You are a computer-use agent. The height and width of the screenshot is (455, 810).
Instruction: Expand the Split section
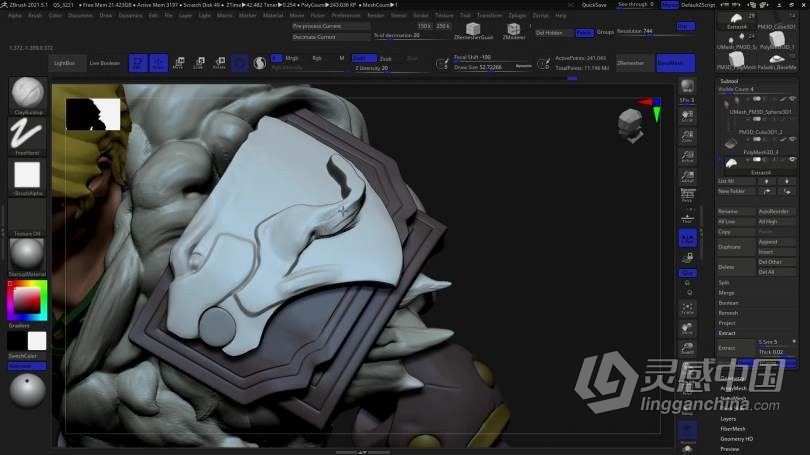[x=724, y=283]
